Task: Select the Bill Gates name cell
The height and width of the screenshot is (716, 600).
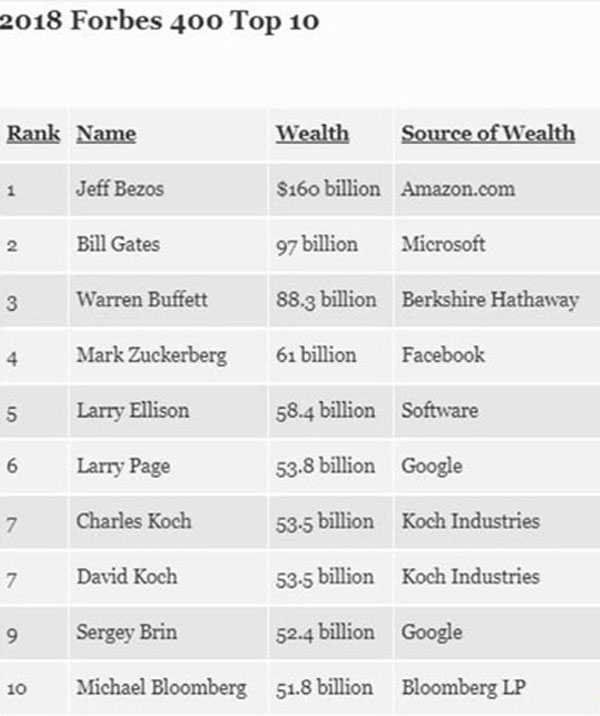Action: [x=118, y=244]
